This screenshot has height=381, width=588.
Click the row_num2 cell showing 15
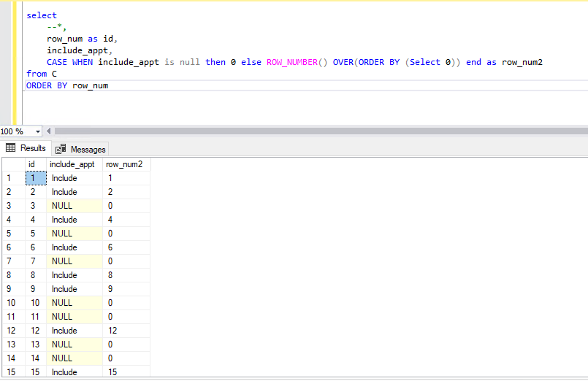click(x=126, y=372)
